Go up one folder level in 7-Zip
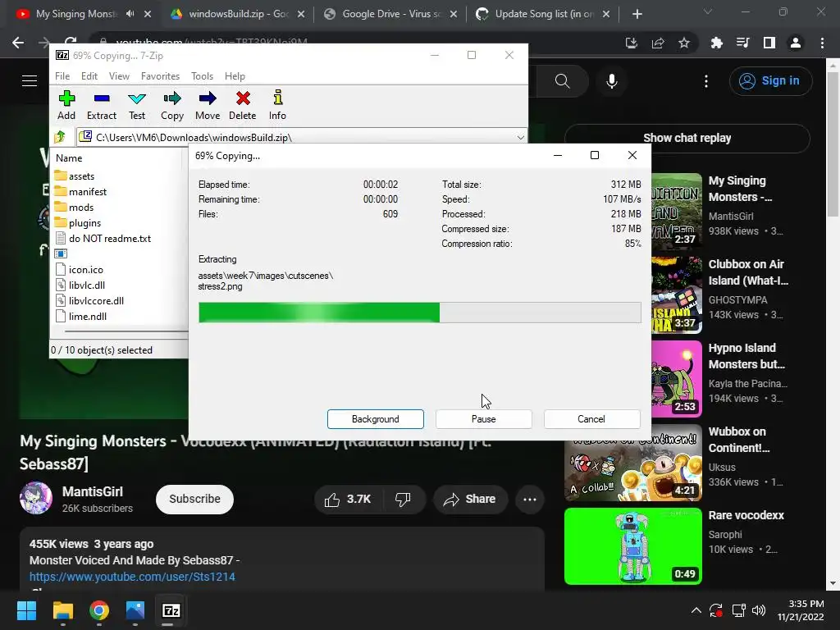This screenshot has height=630, width=840. (x=60, y=137)
